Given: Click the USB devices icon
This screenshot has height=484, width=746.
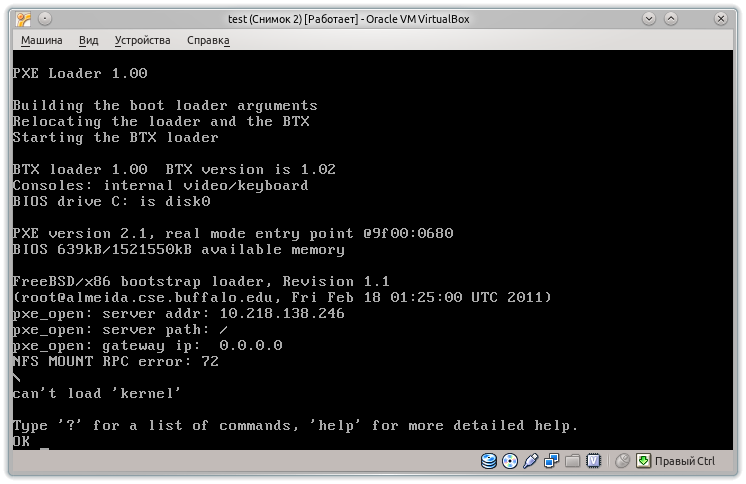Looking at the screenshot, I should click(x=530, y=461).
